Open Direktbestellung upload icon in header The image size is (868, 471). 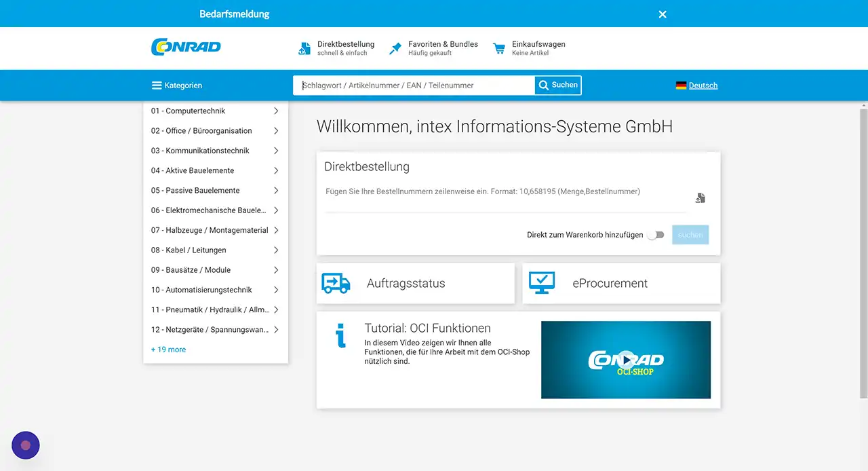pyautogui.click(x=304, y=48)
